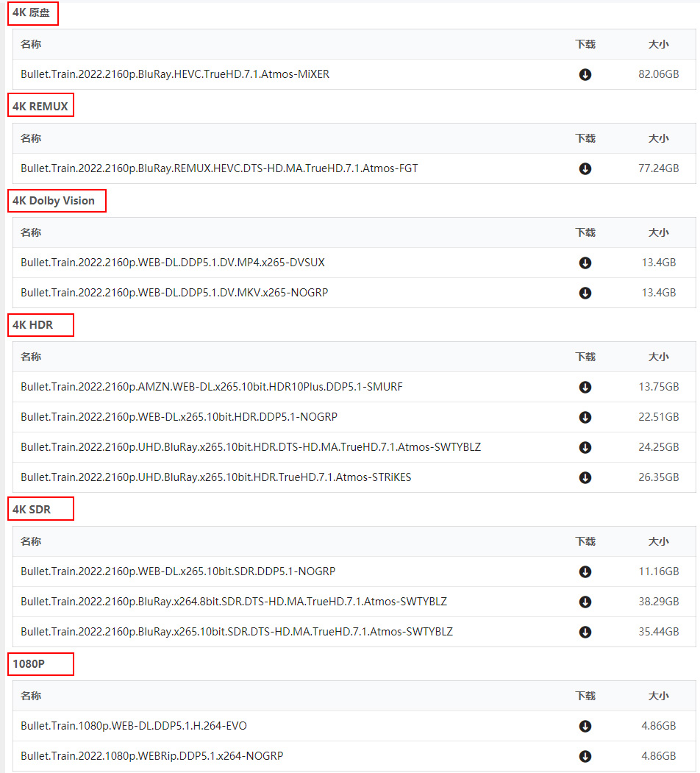Viewport: 700px width, 773px height.
Task: Download the DV.MP4.x265-DVSUX release
Action: click(x=585, y=263)
